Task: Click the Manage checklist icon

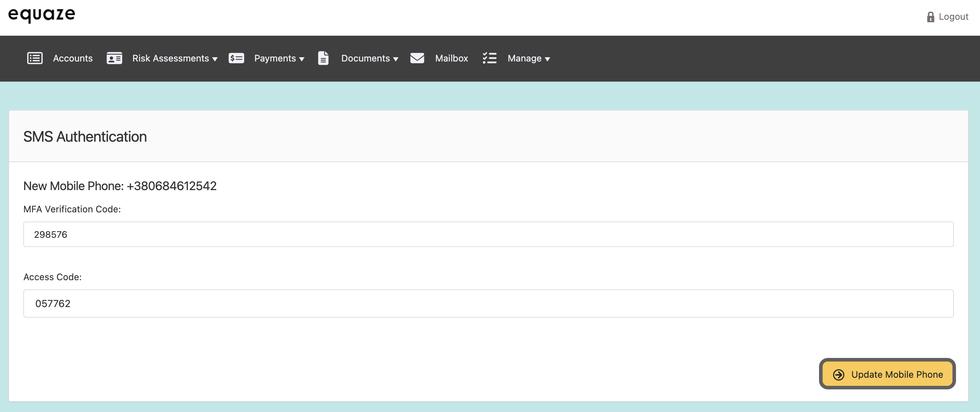Action: [x=489, y=58]
